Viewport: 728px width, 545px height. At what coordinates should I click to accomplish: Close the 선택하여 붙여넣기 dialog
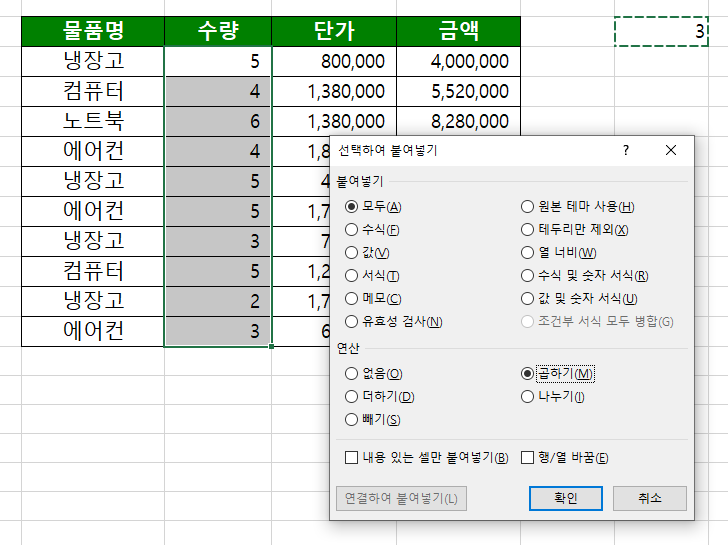[x=670, y=150]
